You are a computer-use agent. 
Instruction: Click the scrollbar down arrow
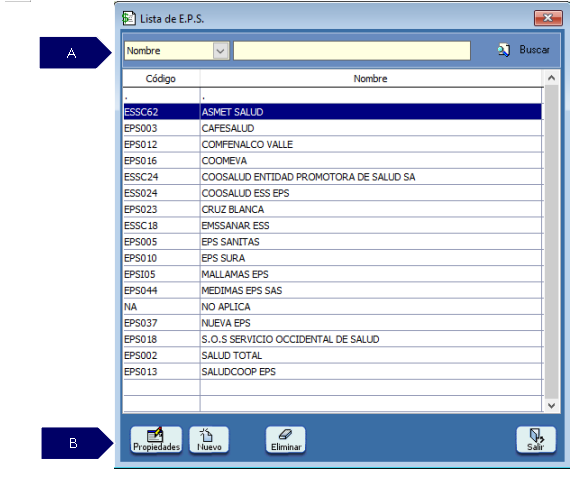pos(551,405)
